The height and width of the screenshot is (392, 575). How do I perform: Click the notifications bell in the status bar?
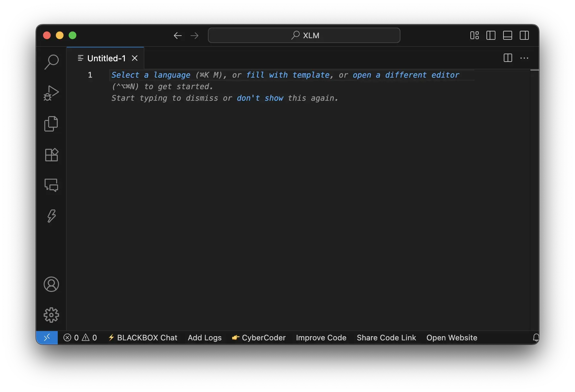tap(536, 337)
